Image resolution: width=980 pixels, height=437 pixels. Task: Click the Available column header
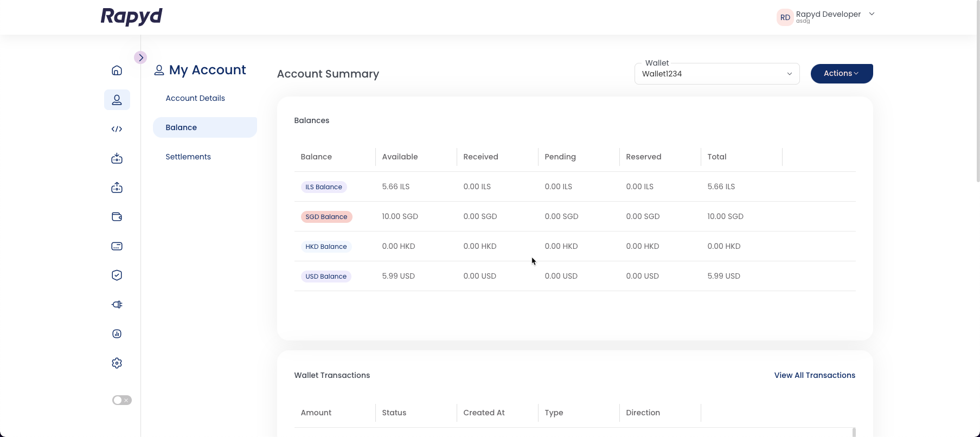[x=400, y=157]
